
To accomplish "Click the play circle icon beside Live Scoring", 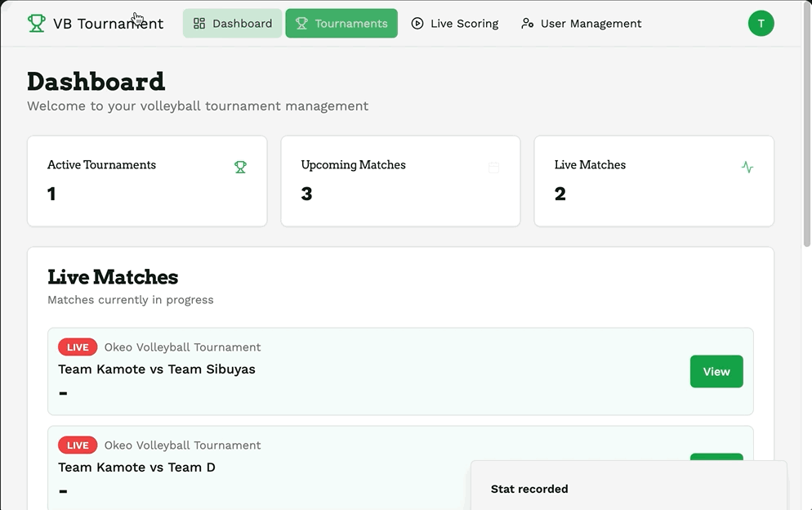I will point(417,24).
